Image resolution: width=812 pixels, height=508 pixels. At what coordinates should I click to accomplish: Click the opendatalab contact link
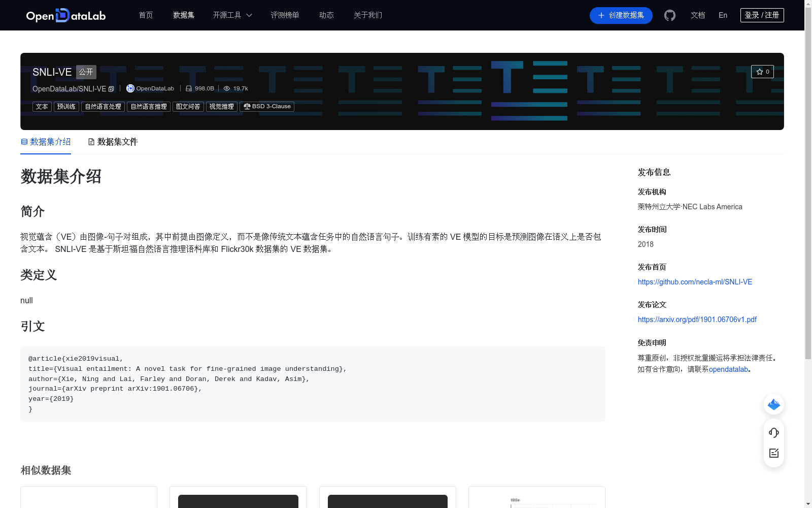click(728, 369)
